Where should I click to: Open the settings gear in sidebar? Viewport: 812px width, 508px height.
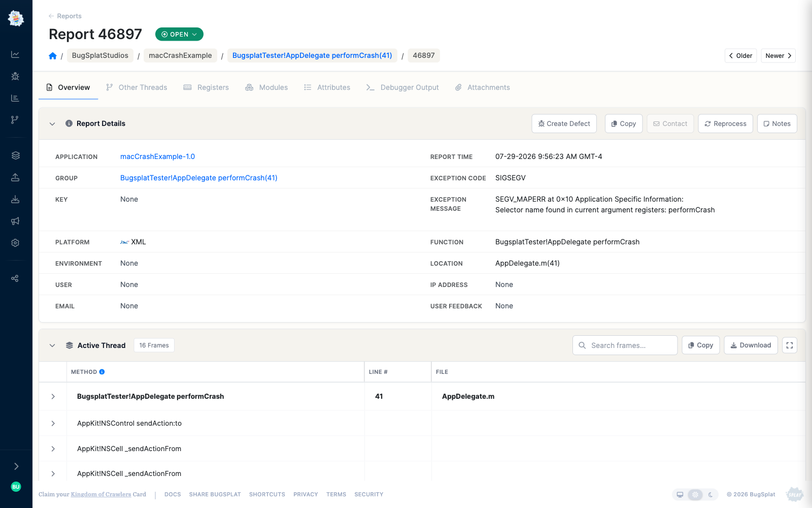[15, 243]
